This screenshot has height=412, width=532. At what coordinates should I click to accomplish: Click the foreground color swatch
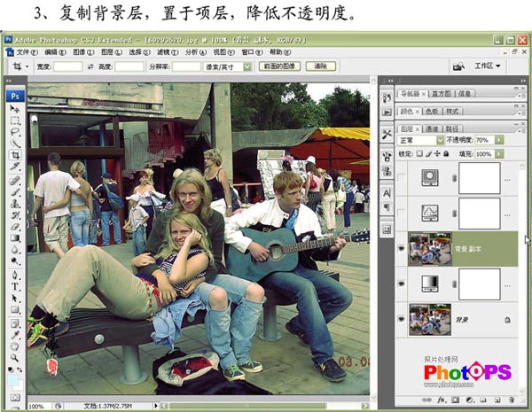[12, 380]
